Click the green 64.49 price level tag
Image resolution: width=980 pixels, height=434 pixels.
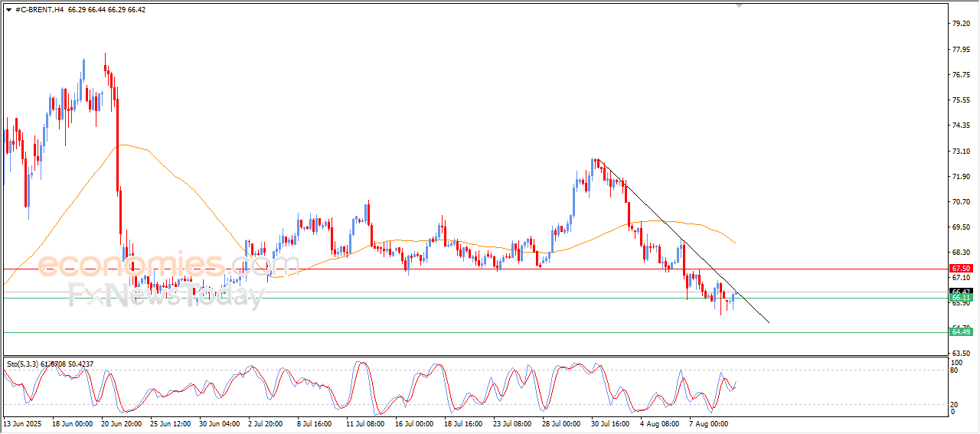point(960,331)
